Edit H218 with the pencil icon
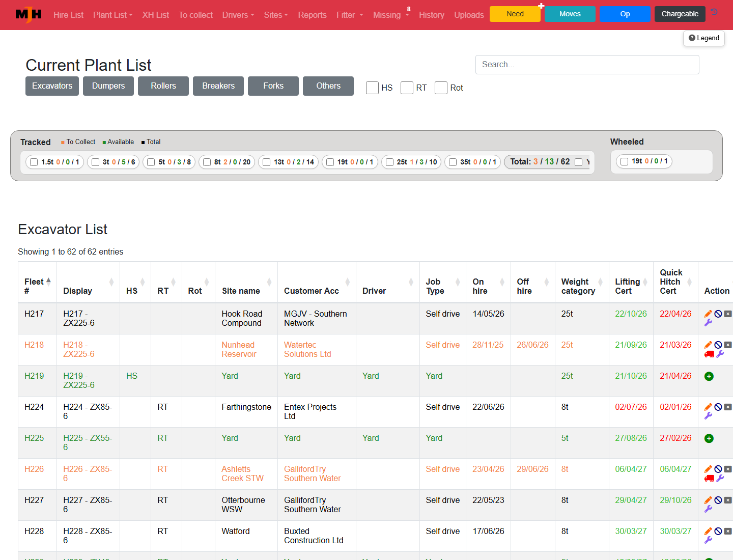 [x=708, y=345]
